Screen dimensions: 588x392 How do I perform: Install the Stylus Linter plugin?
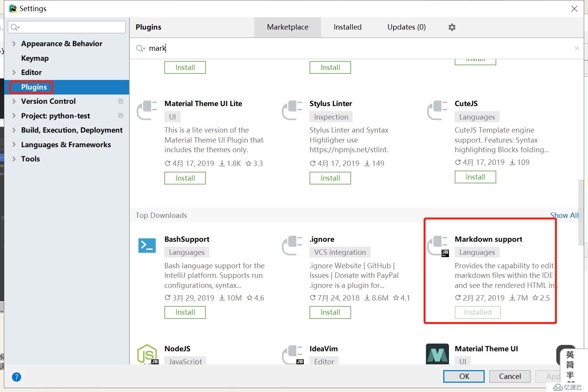[330, 178]
